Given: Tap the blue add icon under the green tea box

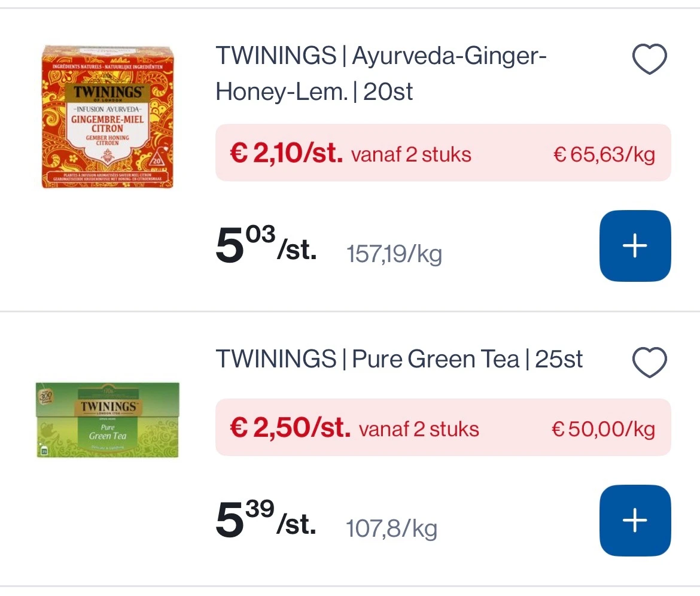Looking at the screenshot, I should coord(635,520).
